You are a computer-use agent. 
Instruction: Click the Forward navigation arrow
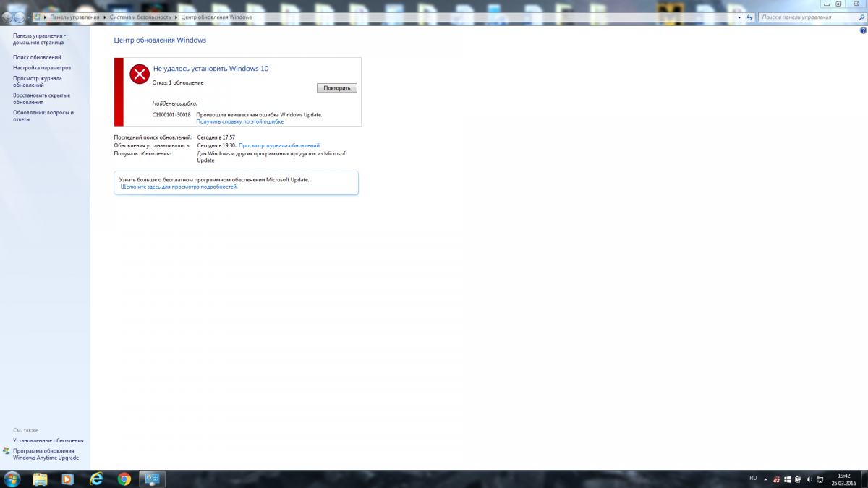pyautogui.click(x=18, y=16)
